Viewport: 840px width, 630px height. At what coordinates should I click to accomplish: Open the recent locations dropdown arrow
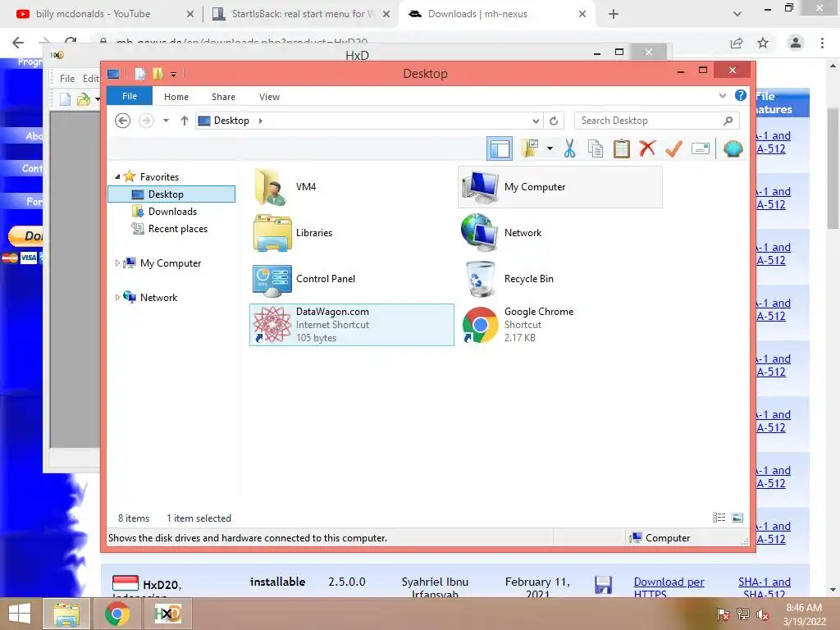166,121
